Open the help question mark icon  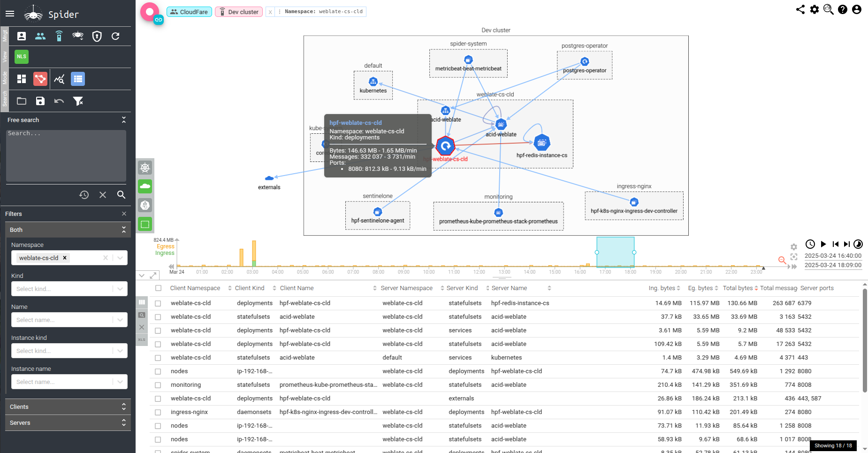pyautogui.click(x=843, y=9)
